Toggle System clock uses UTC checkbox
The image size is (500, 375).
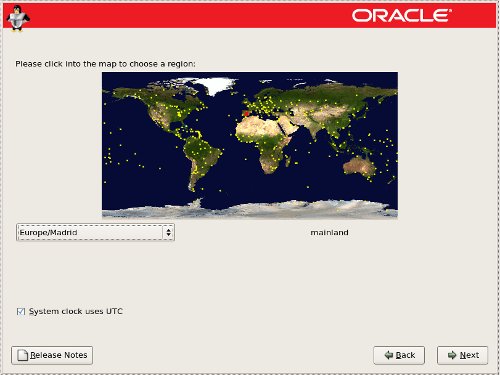click(x=21, y=311)
